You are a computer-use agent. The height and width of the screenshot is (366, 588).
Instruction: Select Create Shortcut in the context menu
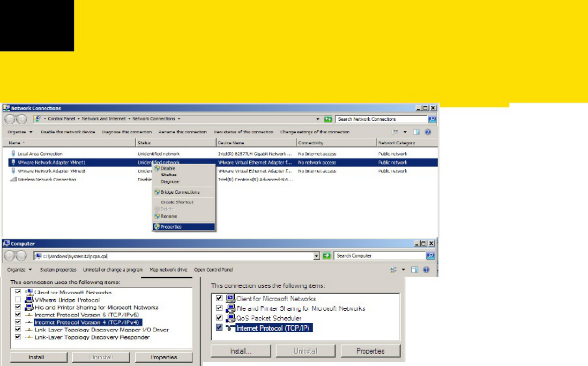[x=177, y=202]
